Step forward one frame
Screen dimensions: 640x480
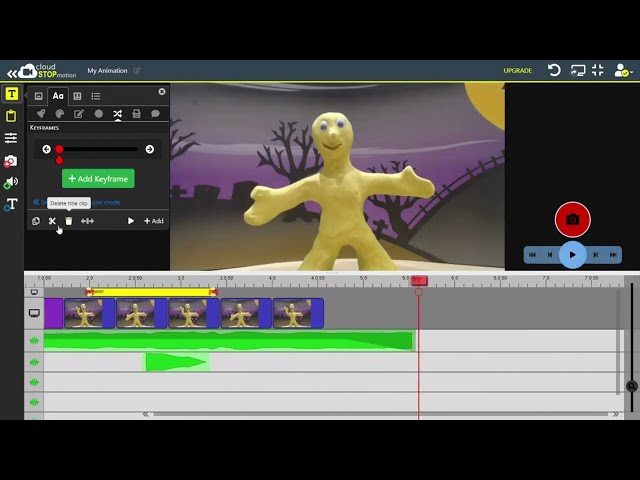pos(596,255)
